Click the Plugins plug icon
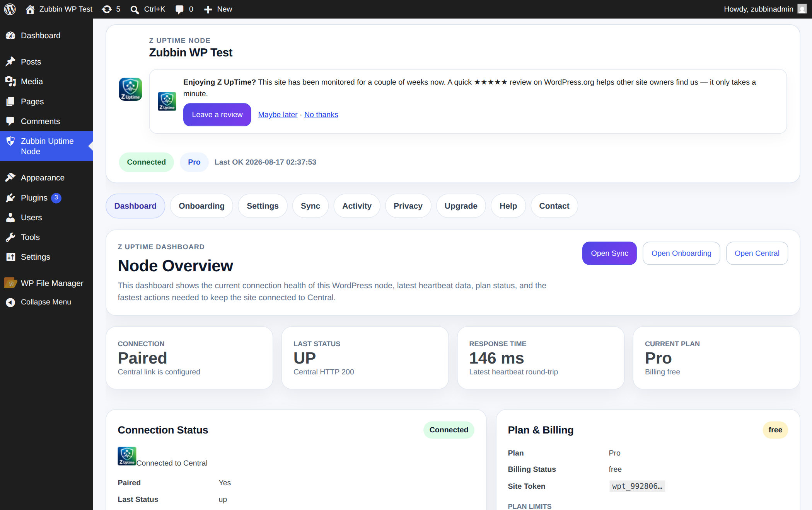 tap(10, 198)
